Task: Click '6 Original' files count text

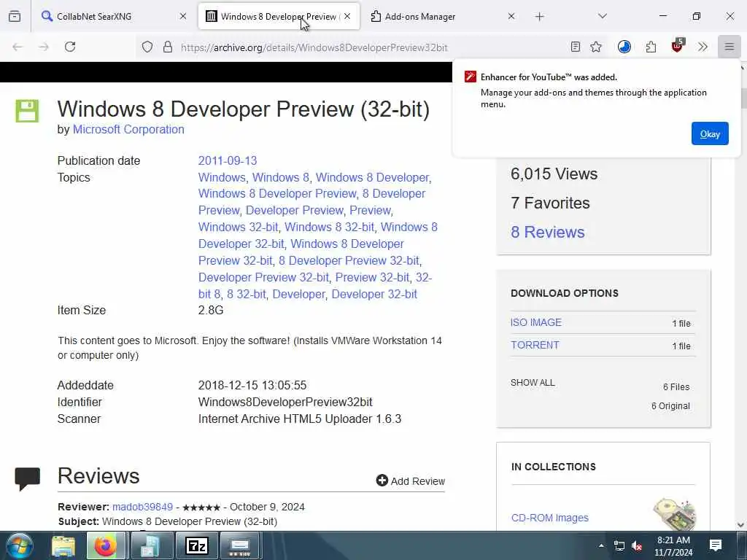Action: pos(670,406)
